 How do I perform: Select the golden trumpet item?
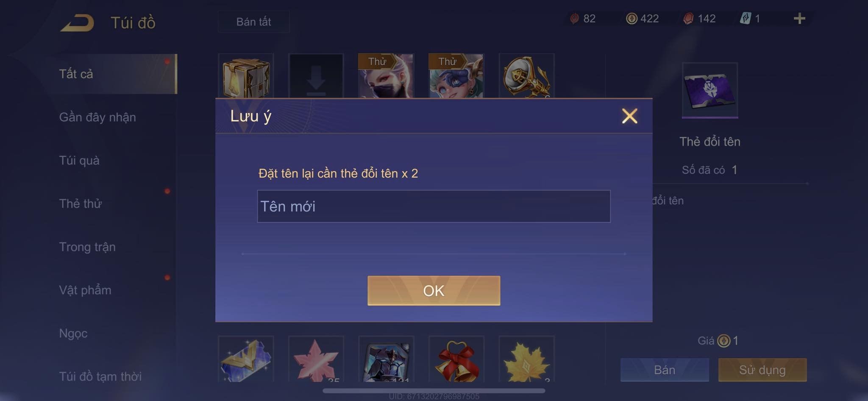[x=526, y=76]
